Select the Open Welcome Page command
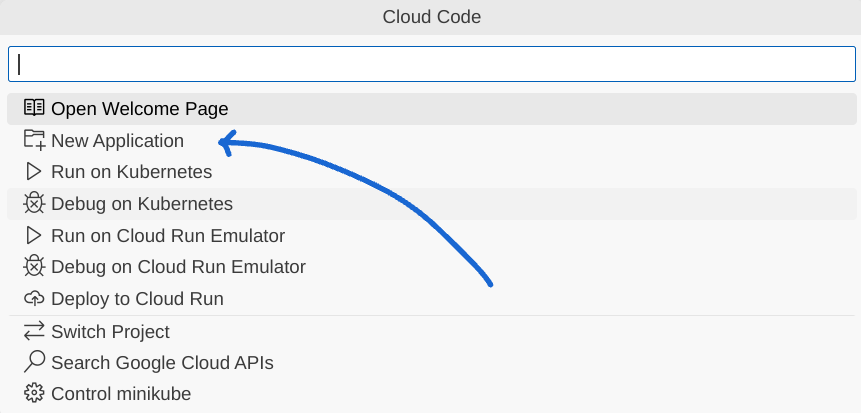 140,109
